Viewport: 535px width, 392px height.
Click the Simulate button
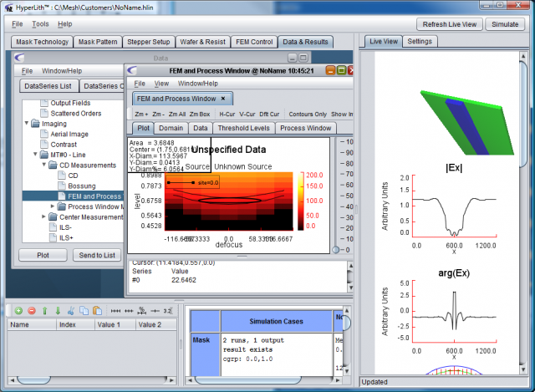click(505, 24)
